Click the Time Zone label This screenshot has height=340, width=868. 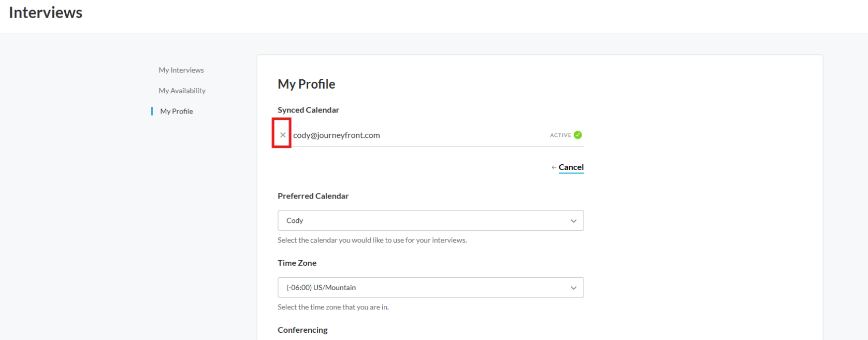click(297, 263)
